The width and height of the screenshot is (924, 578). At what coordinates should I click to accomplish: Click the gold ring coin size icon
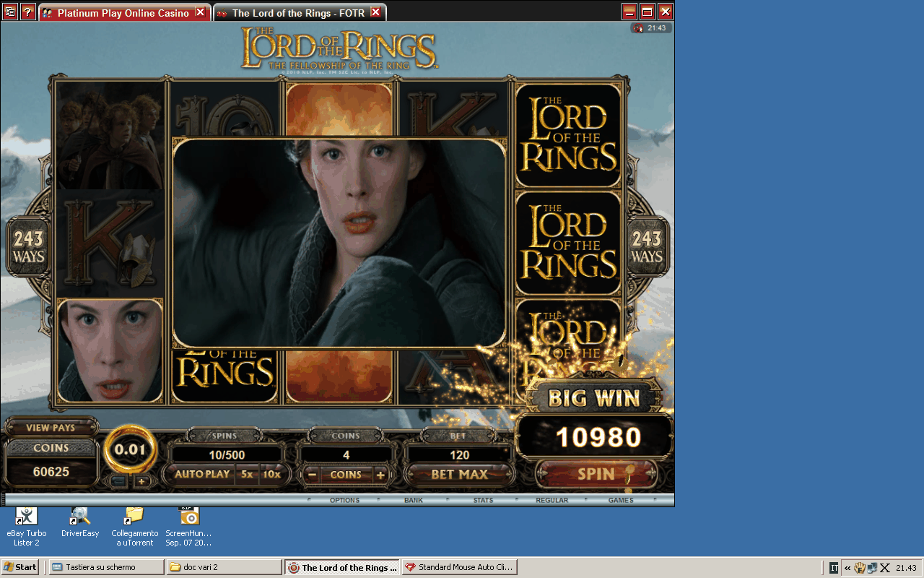(130, 449)
